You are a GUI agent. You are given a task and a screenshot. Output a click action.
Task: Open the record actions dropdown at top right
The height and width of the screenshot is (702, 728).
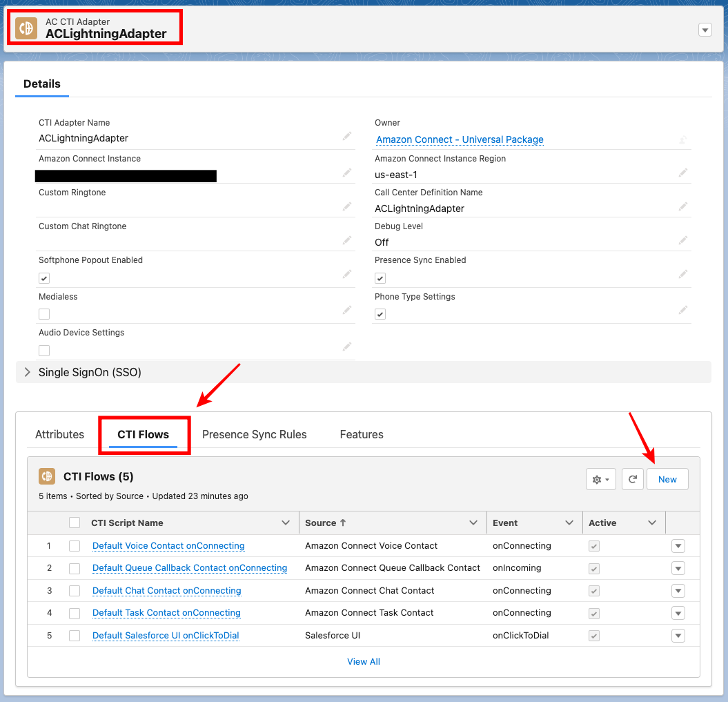click(x=705, y=30)
